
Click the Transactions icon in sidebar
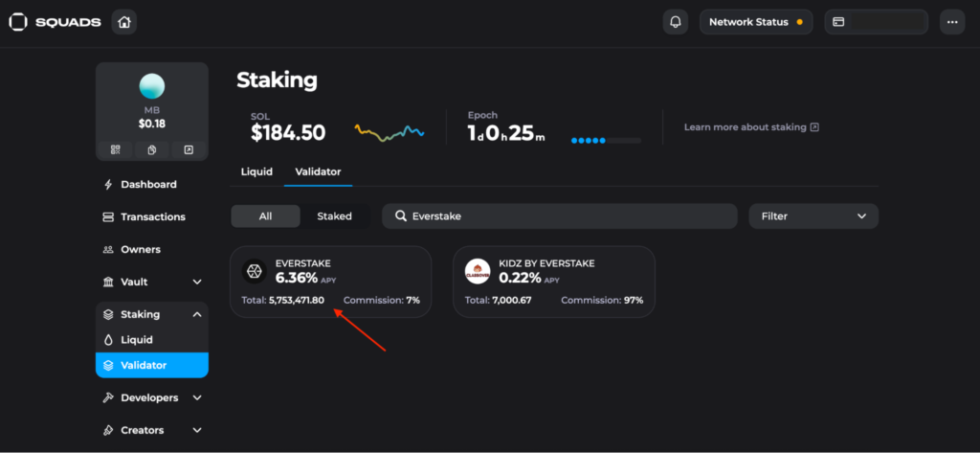(x=108, y=217)
